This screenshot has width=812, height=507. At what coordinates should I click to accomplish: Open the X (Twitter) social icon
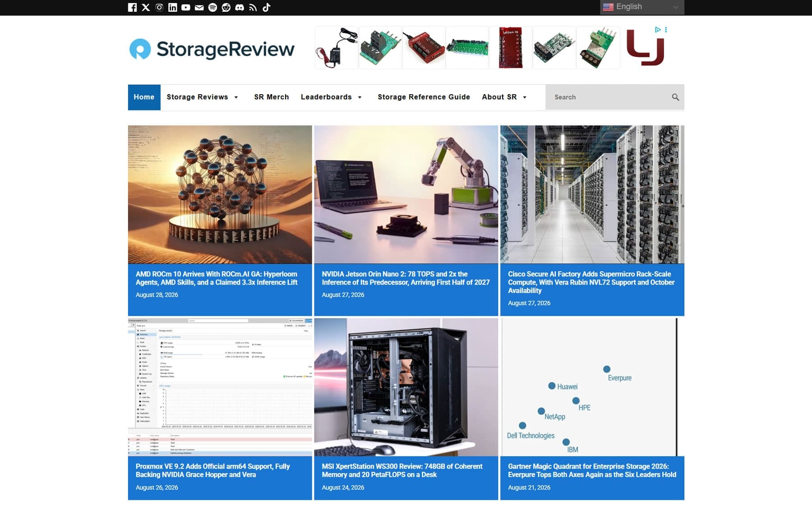(x=146, y=7)
